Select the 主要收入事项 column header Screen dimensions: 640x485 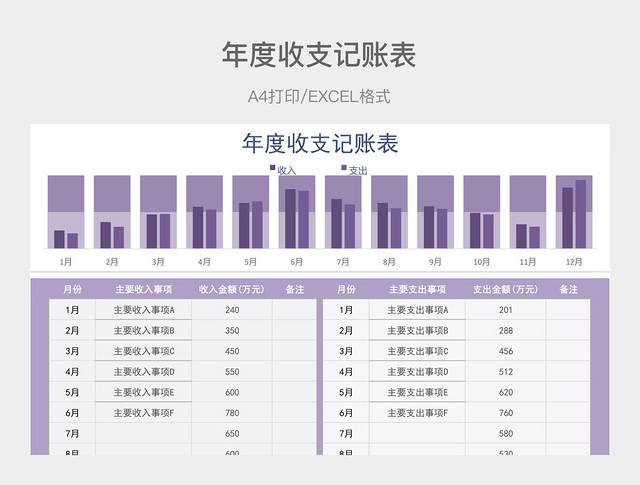point(144,289)
